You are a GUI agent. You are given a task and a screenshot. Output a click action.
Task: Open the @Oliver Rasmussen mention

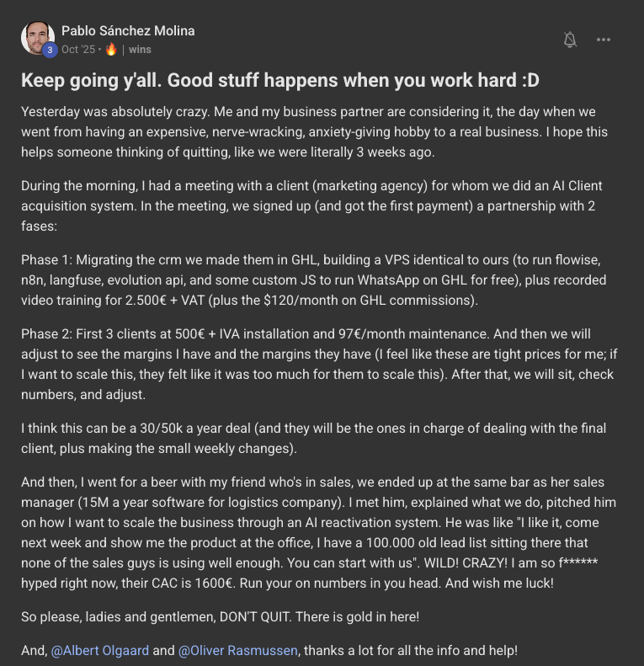(239, 649)
